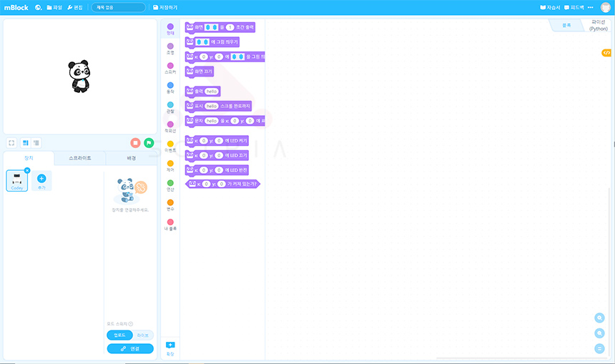Click the LED 반전 block
Viewport: 615px width, 364px height.
point(217,170)
